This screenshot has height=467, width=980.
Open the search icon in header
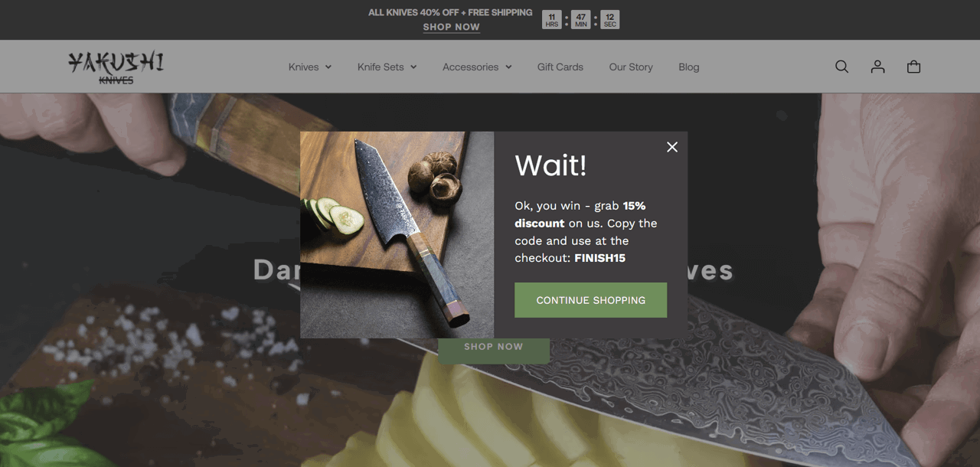coord(841,67)
